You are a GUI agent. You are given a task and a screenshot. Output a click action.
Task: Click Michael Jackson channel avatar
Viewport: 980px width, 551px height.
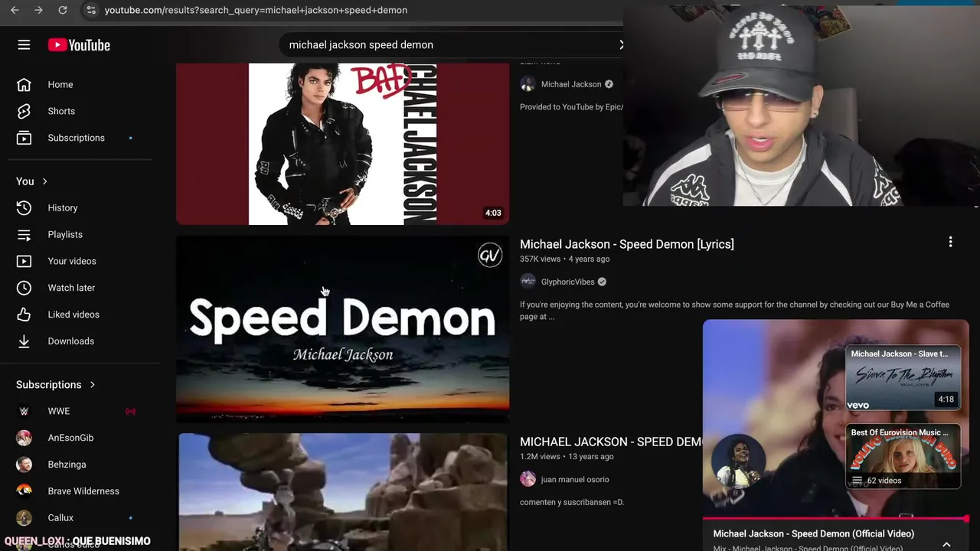[528, 84]
